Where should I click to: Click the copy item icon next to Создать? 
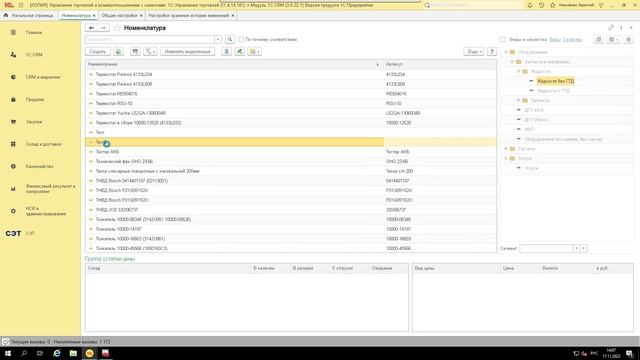tap(118, 52)
